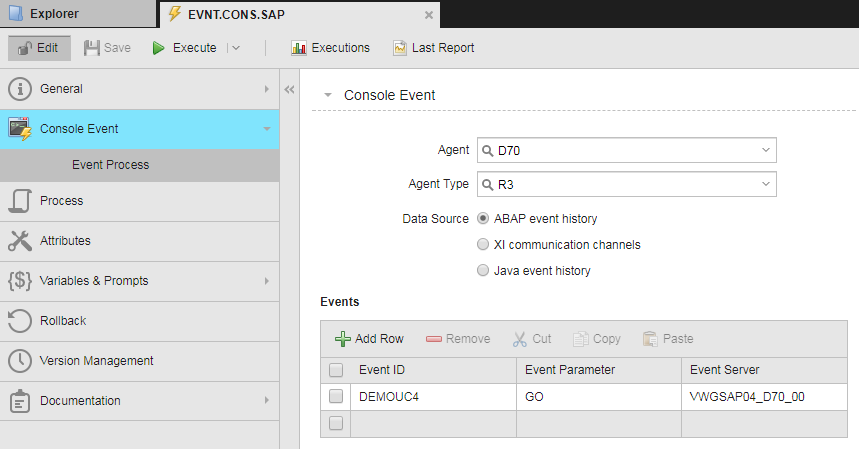Screen dimensions: 859x449
Task: Open the Executions chart icon
Action: click(x=298, y=48)
